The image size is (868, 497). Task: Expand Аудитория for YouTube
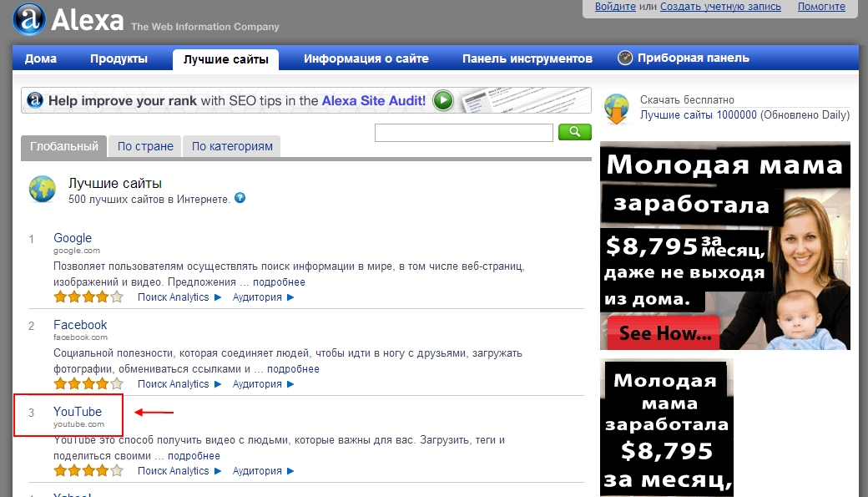263,471
